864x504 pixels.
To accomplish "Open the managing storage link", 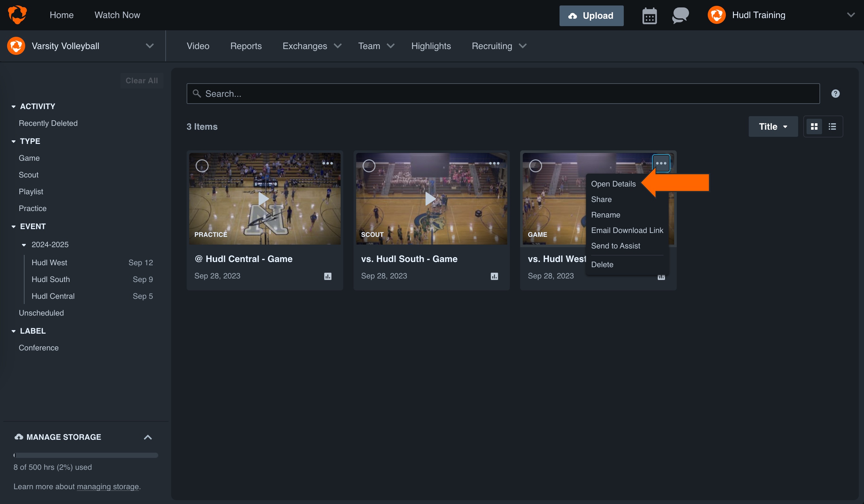I will (108, 486).
